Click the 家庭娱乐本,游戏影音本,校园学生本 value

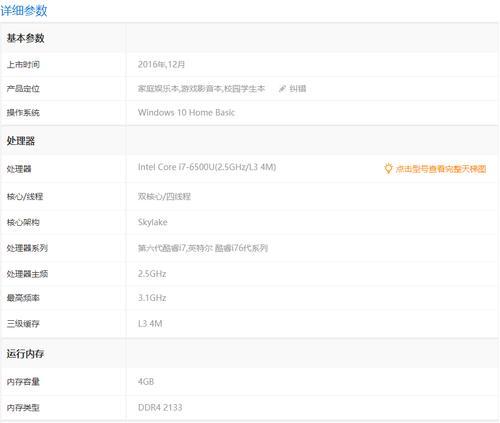point(201,89)
